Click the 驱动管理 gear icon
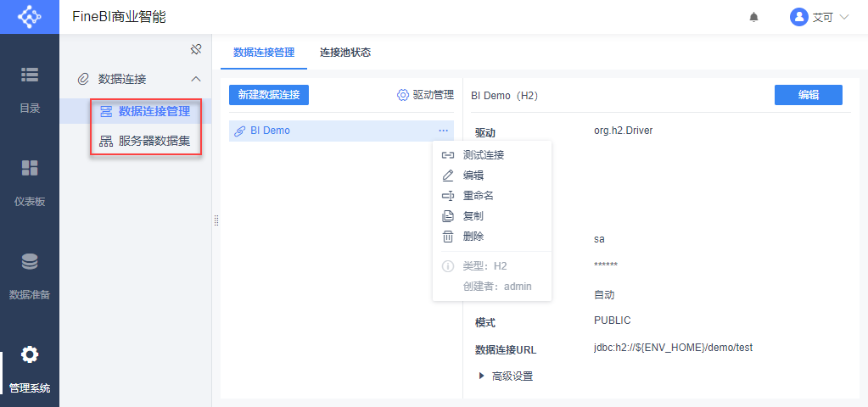Image resolution: width=868 pixels, height=407 pixels. click(x=403, y=95)
